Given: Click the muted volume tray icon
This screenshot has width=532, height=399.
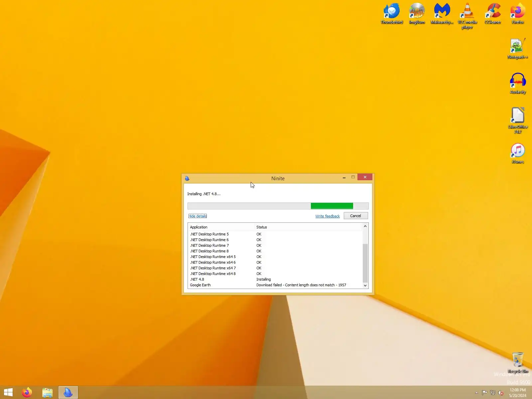Looking at the screenshot, I should click(x=501, y=393).
